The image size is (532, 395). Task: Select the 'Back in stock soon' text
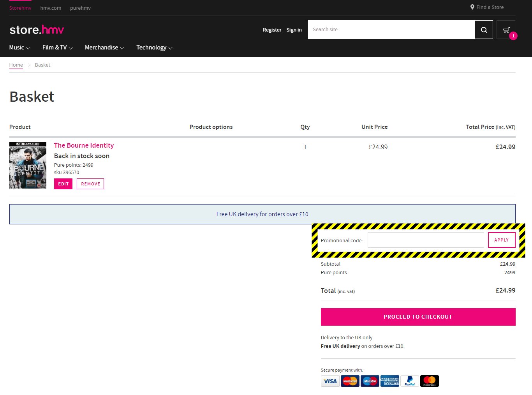click(82, 156)
